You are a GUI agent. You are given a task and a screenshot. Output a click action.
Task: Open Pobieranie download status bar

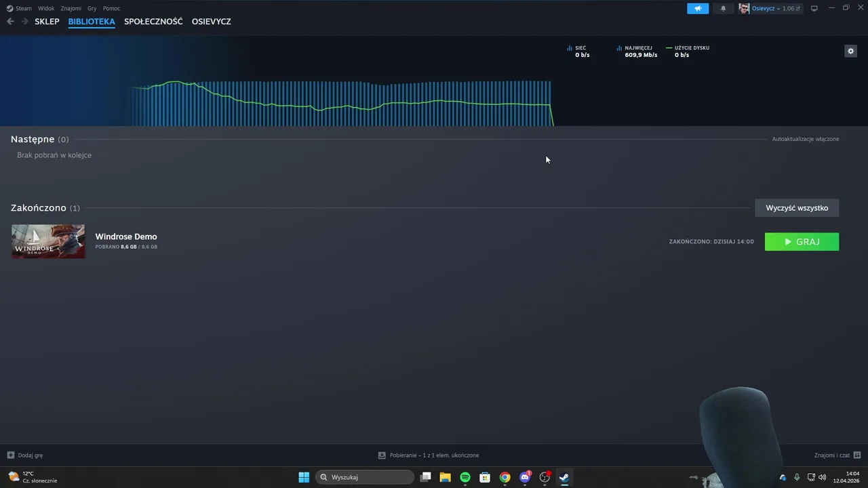(x=429, y=455)
